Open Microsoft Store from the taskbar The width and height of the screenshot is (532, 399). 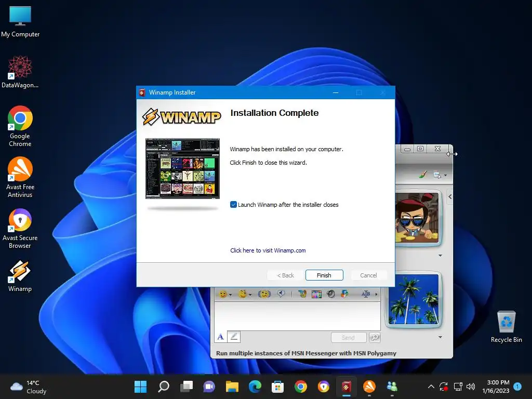coord(277,387)
